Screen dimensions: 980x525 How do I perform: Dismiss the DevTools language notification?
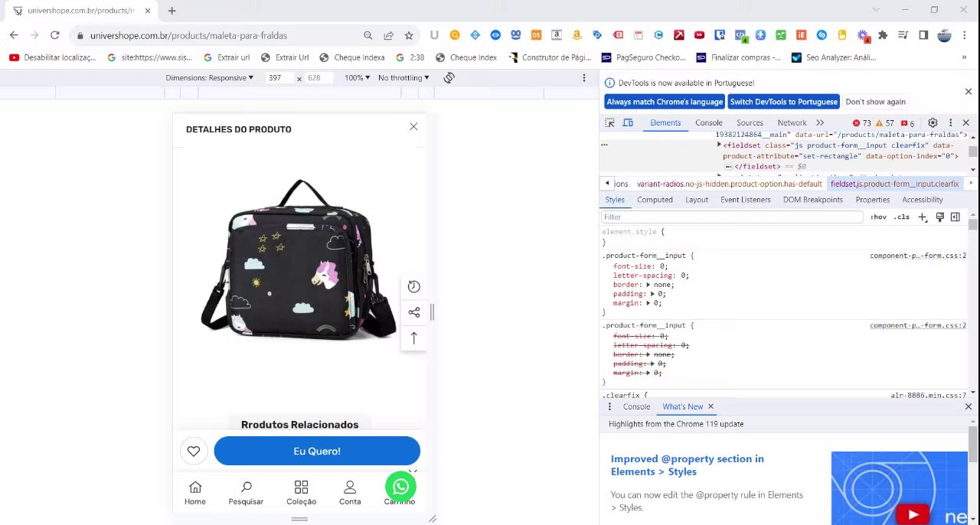coord(968,92)
